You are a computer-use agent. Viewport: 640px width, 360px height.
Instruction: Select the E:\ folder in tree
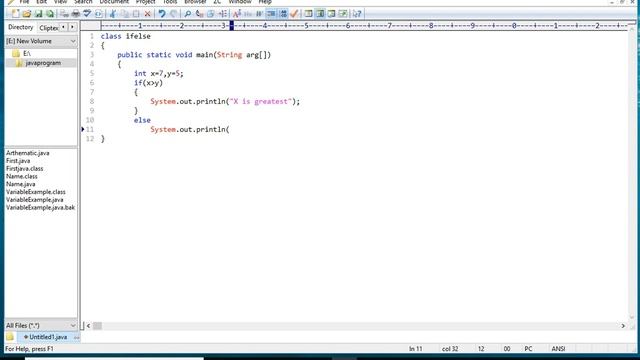[x=27, y=53]
